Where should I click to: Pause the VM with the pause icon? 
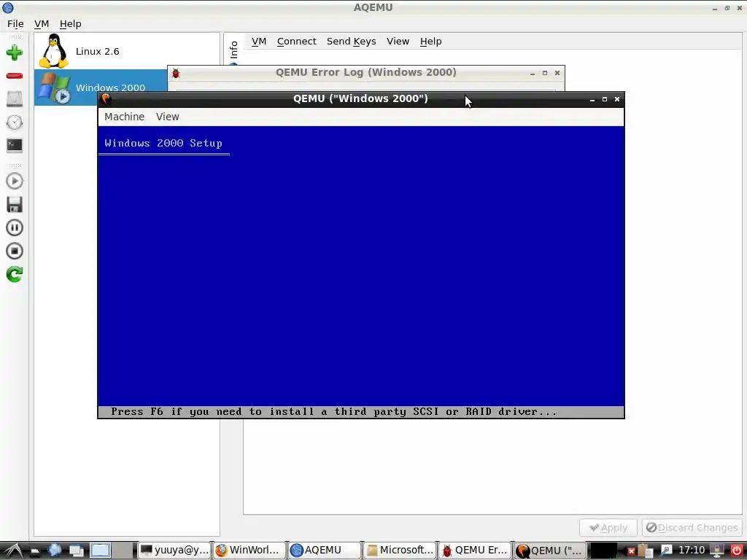tap(15, 227)
